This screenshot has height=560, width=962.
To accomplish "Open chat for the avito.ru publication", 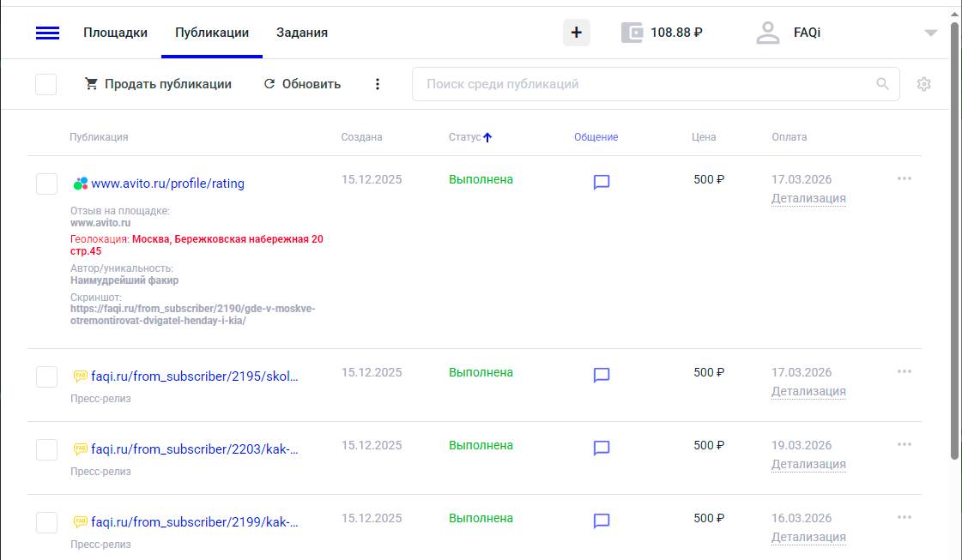I will tap(602, 182).
